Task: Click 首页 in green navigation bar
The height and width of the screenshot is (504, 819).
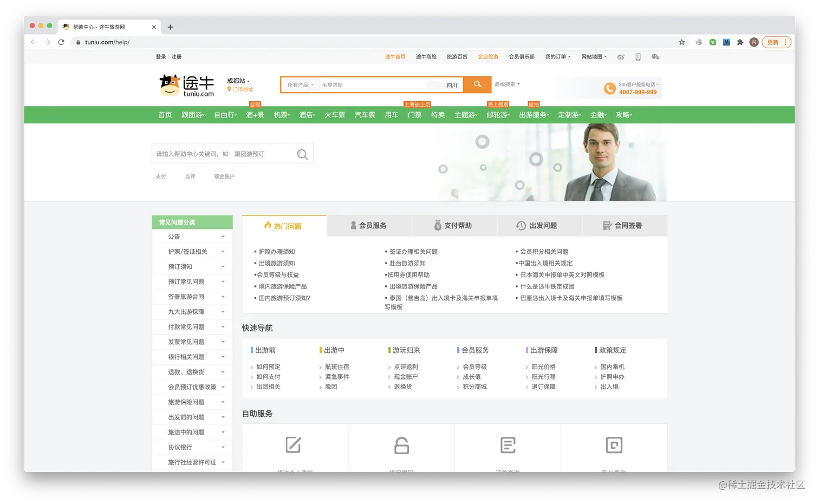Action: pyautogui.click(x=165, y=115)
